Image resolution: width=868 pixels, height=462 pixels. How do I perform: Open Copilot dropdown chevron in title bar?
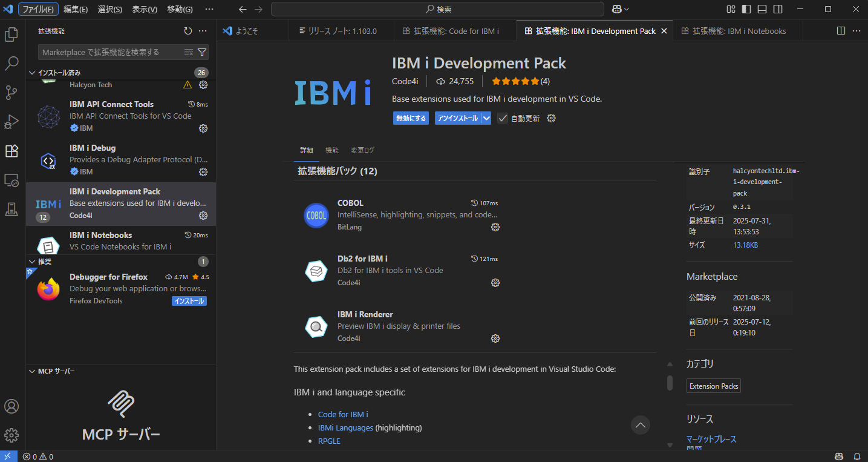click(x=627, y=9)
